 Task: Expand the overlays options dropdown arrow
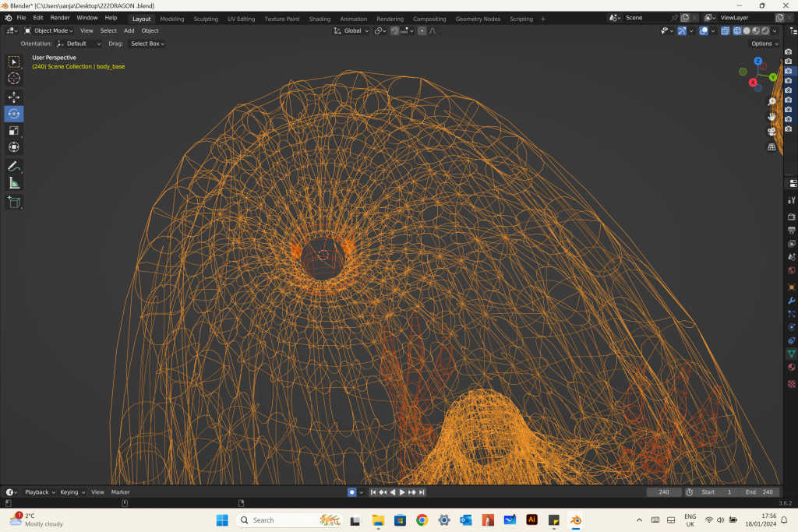pyautogui.click(x=713, y=31)
